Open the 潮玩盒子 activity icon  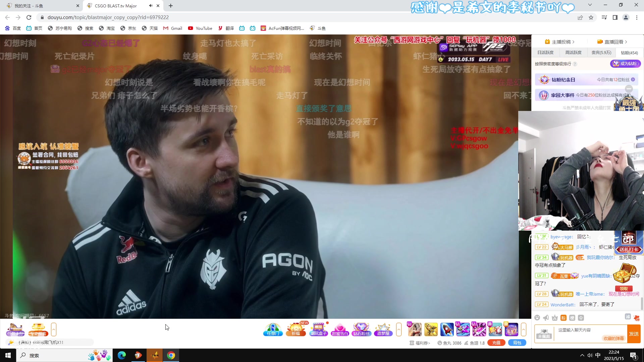coord(318,329)
